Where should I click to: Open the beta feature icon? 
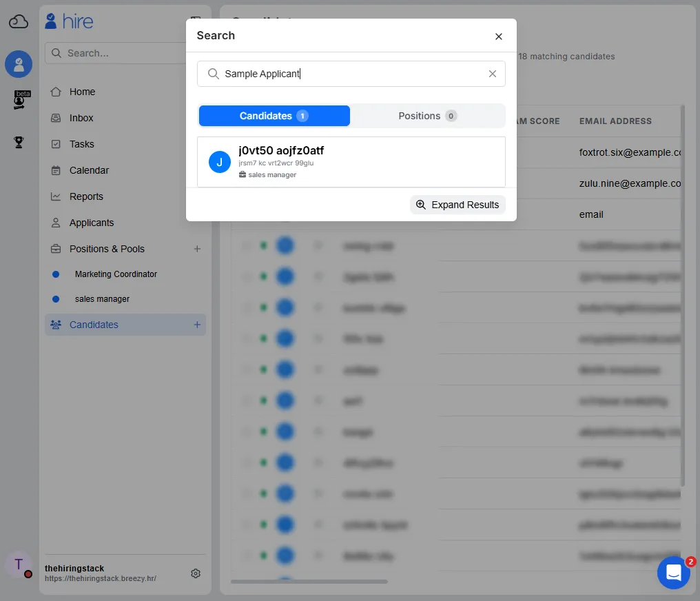point(21,99)
